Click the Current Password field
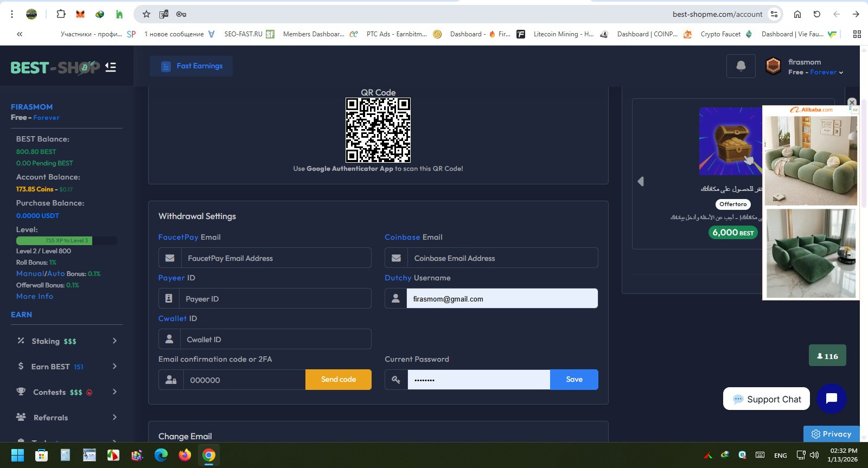 click(479, 380)
